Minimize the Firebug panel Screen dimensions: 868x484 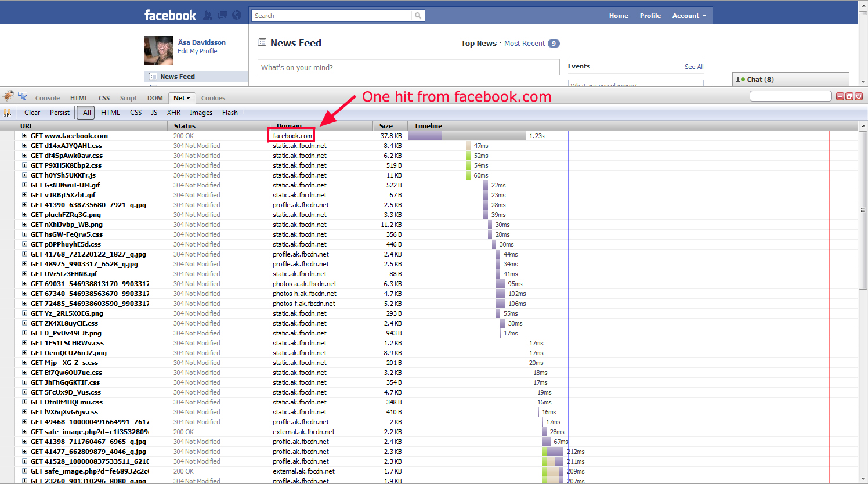(840, 96)
